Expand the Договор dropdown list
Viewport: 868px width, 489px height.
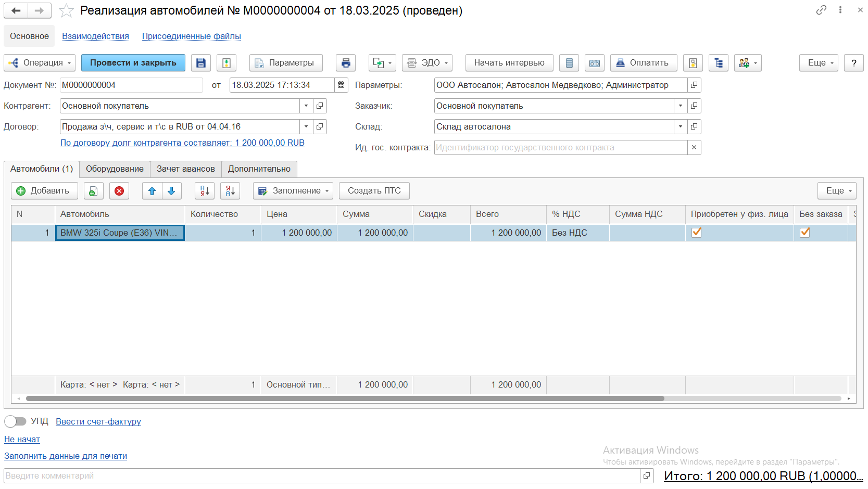coord(306,126)
